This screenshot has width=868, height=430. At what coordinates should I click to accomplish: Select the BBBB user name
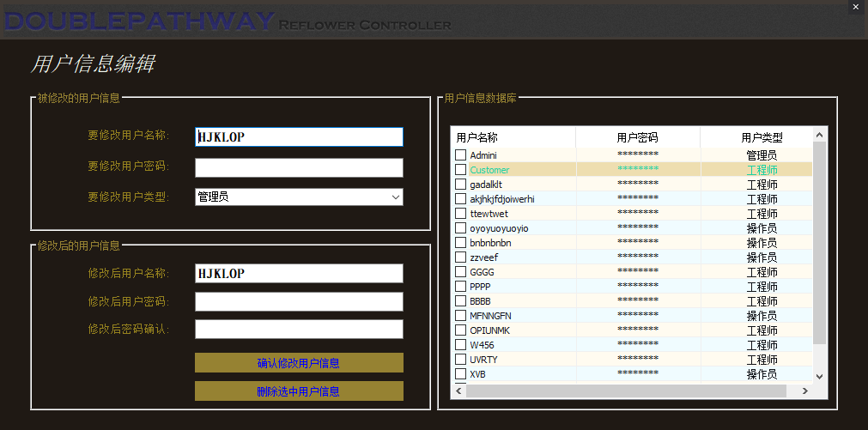click(480, 301)
